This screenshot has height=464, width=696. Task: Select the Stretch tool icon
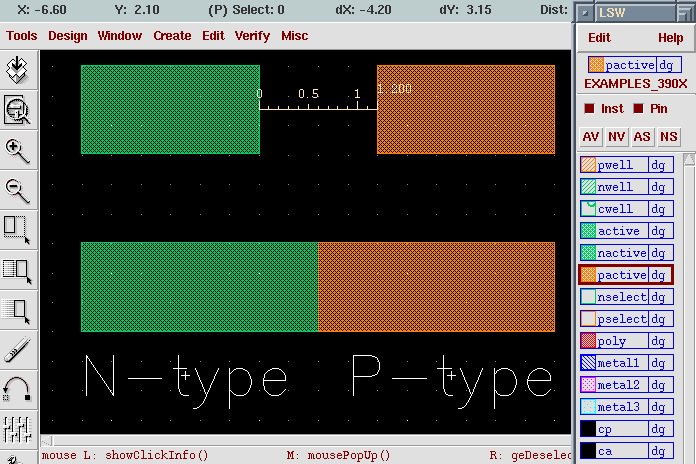(x=17, y=230)
